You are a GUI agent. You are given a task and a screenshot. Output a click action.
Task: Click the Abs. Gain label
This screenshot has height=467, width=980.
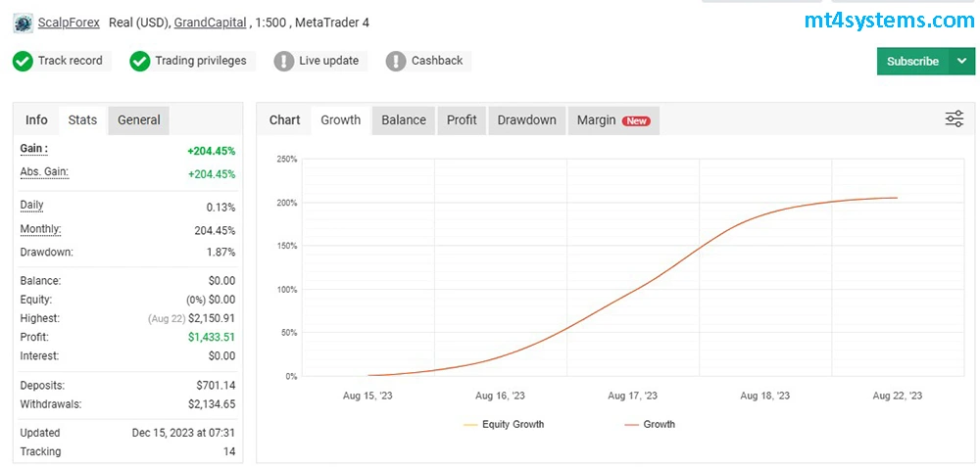pyautogui.click(x=44, y=172)
